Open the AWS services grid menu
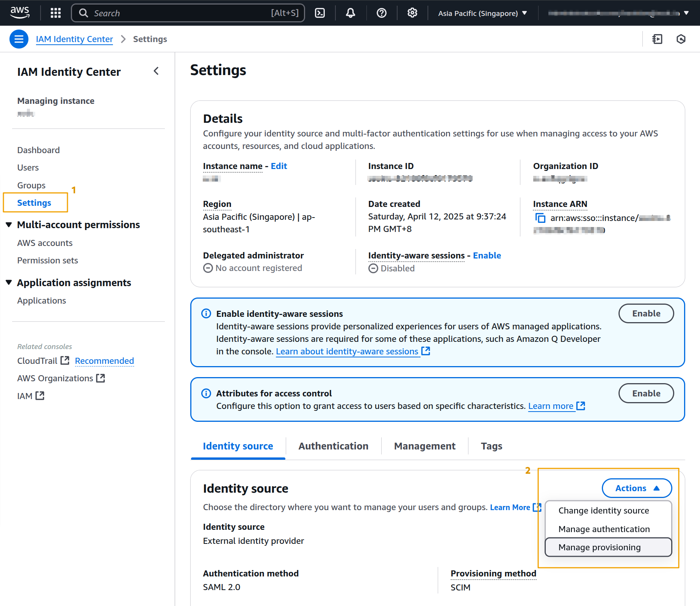The height and width of the screenshot is (606, 700). click(56, 13)
